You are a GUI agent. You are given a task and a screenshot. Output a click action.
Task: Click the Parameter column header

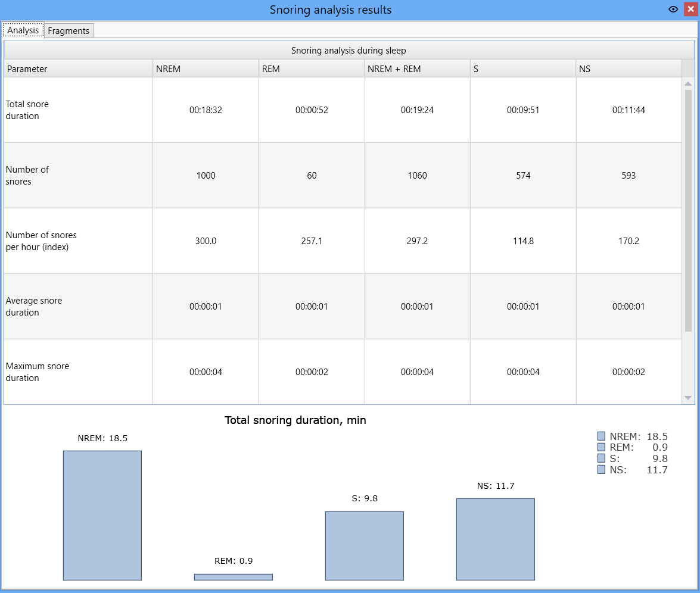(x=79, y=68)
